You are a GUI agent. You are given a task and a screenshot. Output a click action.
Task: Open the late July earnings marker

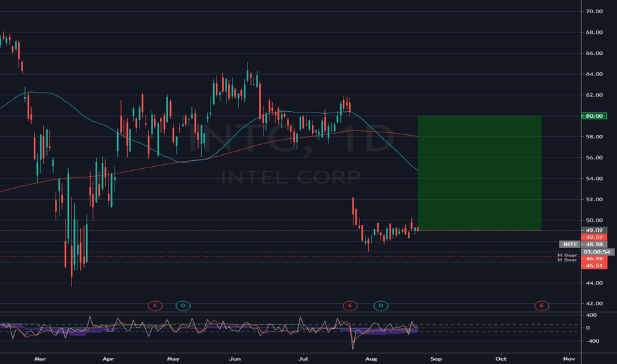coord(350,306)
